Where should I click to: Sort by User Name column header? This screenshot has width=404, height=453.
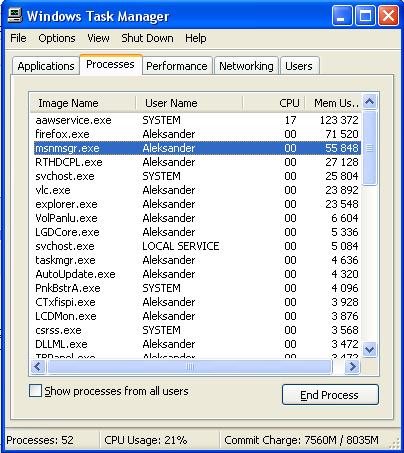[x=189, y=103]
